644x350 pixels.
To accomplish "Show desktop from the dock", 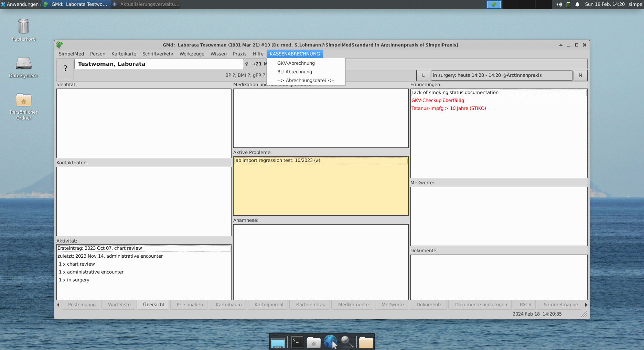I will 278,342.
